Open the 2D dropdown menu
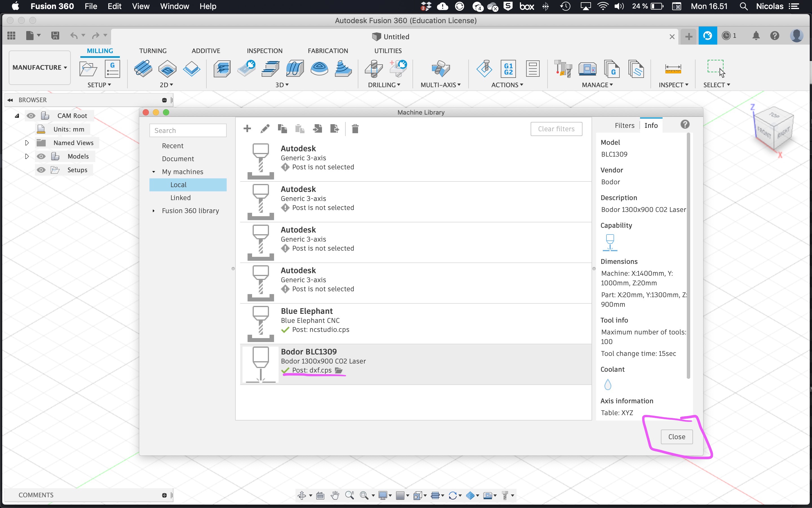The height and width of the screenshot is (508, 812). click(166, 85)
